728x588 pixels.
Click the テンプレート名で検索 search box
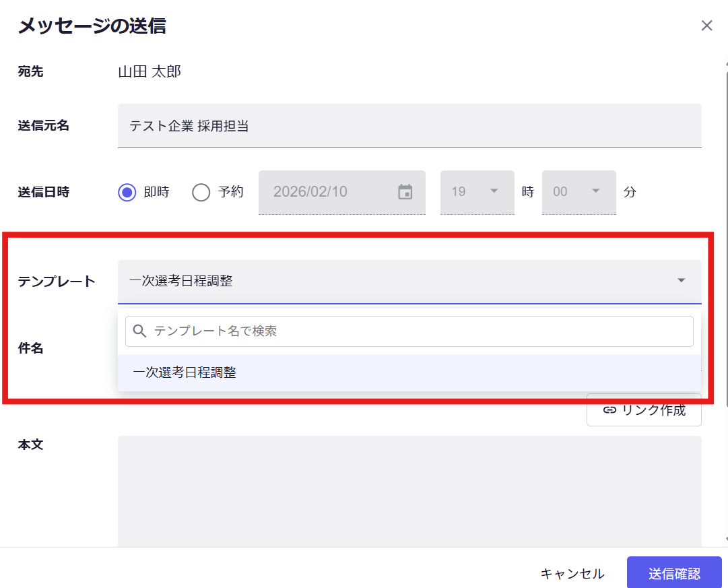point(418,331)
